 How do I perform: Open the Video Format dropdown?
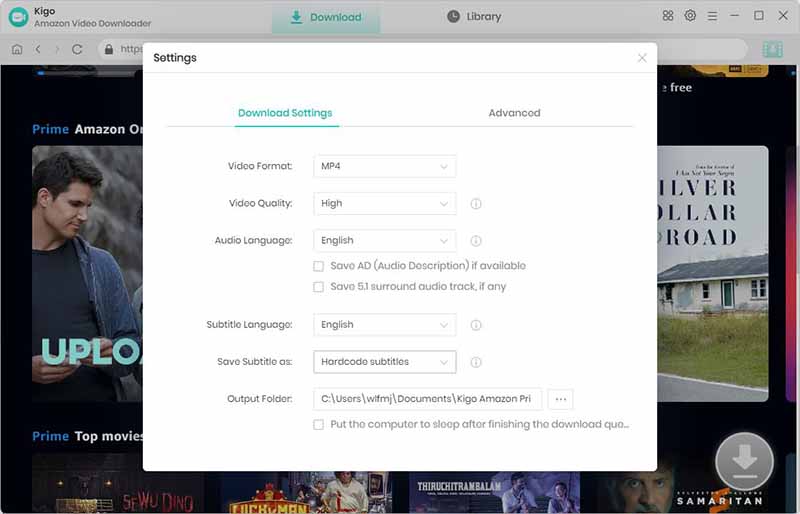(x=385, y=166)
